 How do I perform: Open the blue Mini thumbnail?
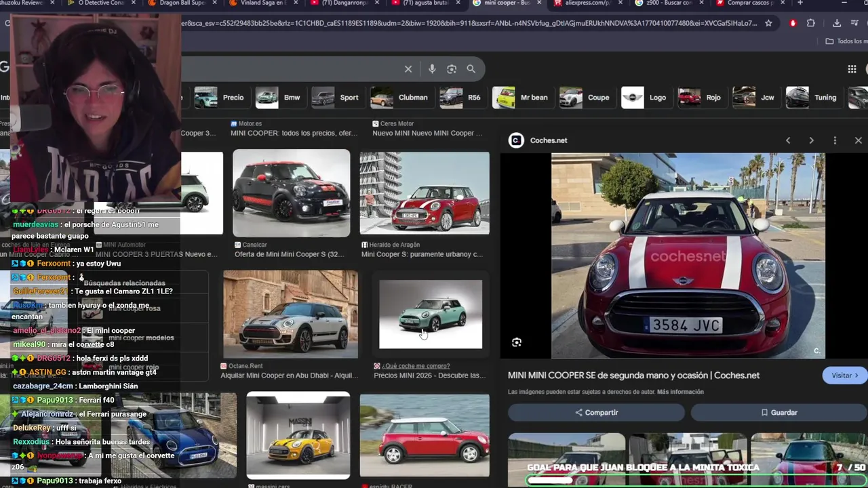[174, 436]
